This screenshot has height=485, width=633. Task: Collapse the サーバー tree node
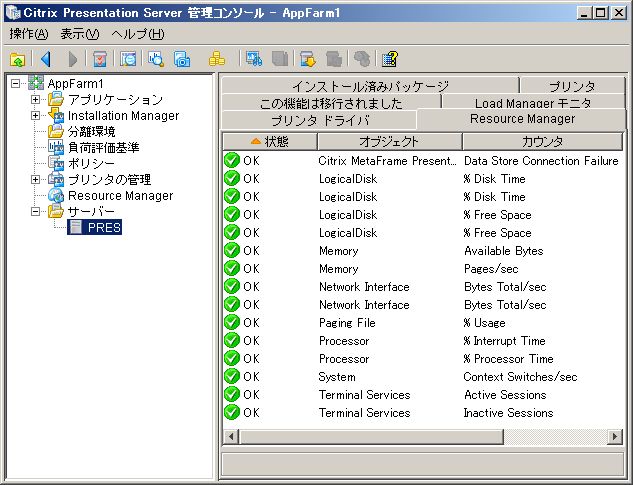click(36, 211)
